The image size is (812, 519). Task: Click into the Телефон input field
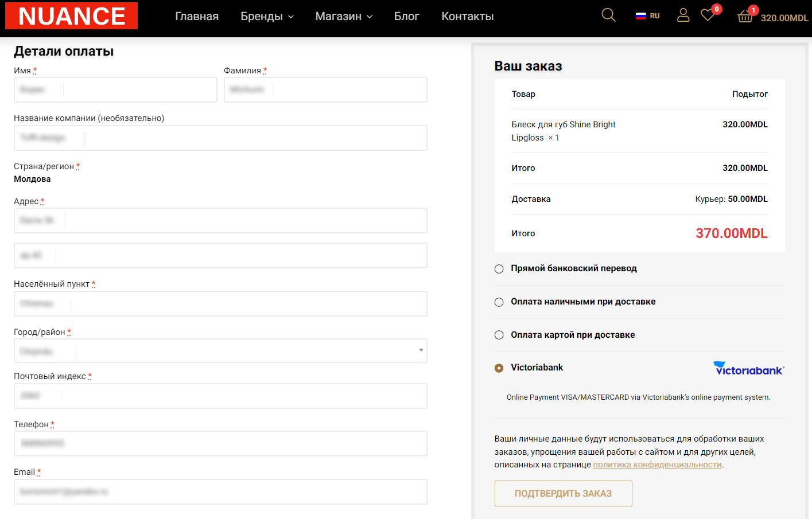click(x=220, y=443)
